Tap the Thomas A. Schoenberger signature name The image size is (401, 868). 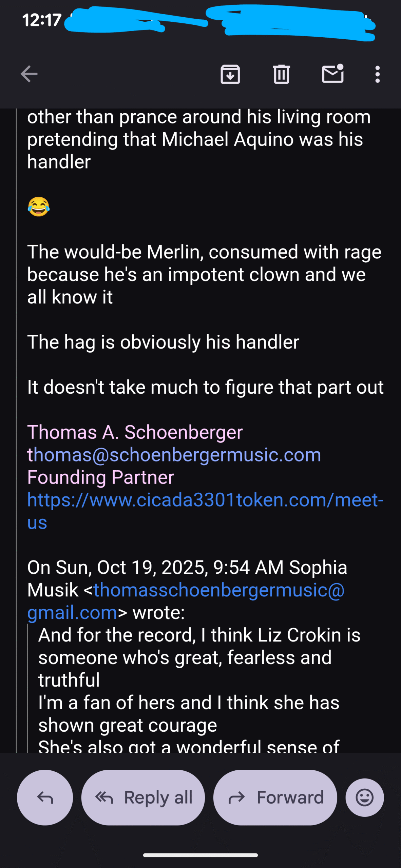point(135,432)
